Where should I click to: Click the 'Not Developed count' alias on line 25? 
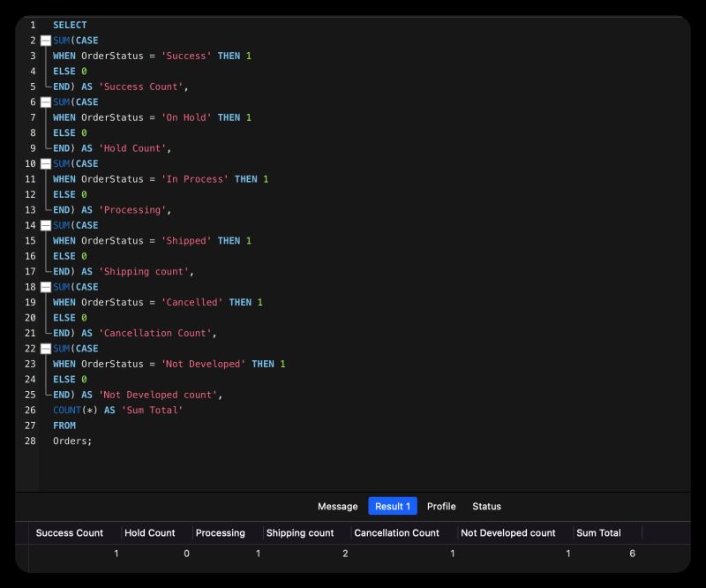(158, 395)
